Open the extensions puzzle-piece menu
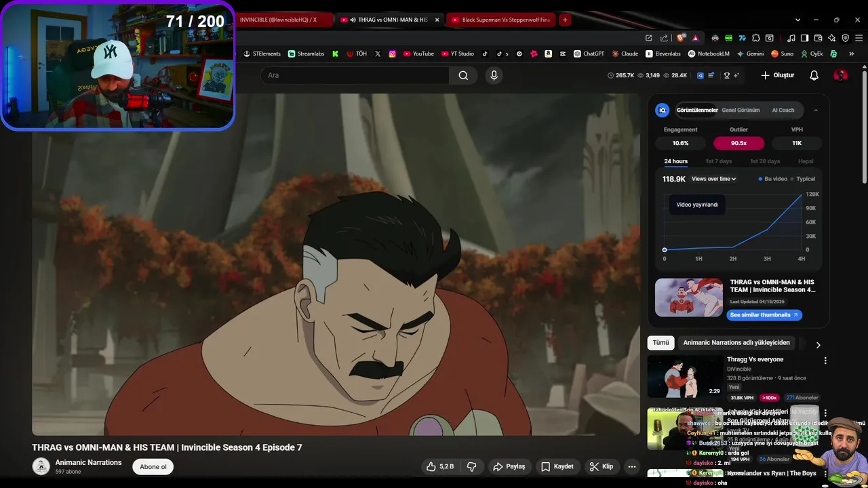 756,38
